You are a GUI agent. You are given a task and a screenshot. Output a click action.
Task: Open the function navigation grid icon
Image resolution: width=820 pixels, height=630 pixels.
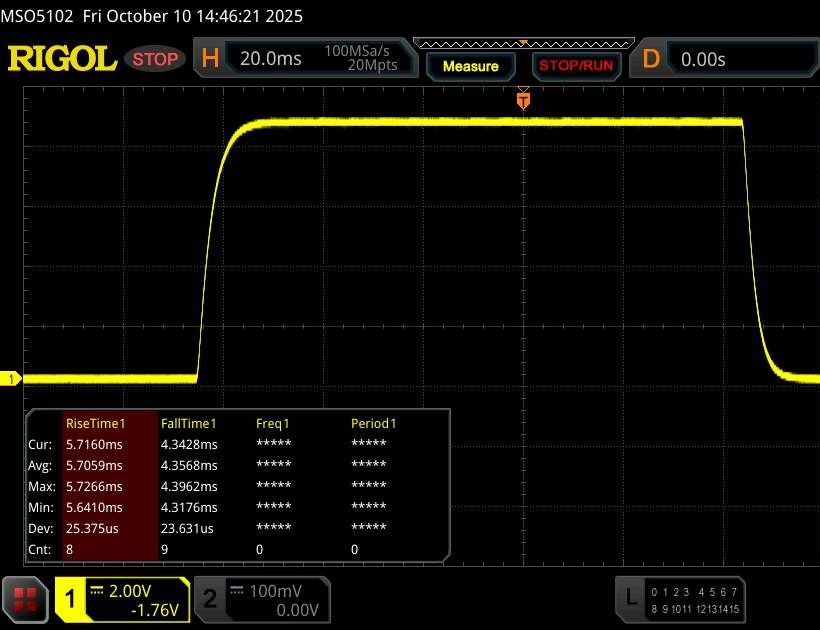27,598
